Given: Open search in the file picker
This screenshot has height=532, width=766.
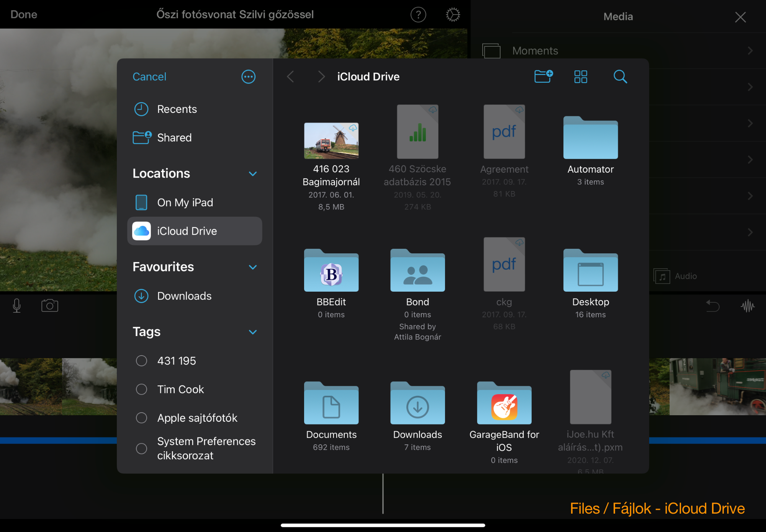Looking at the screenshot, I should coord(620,77).
